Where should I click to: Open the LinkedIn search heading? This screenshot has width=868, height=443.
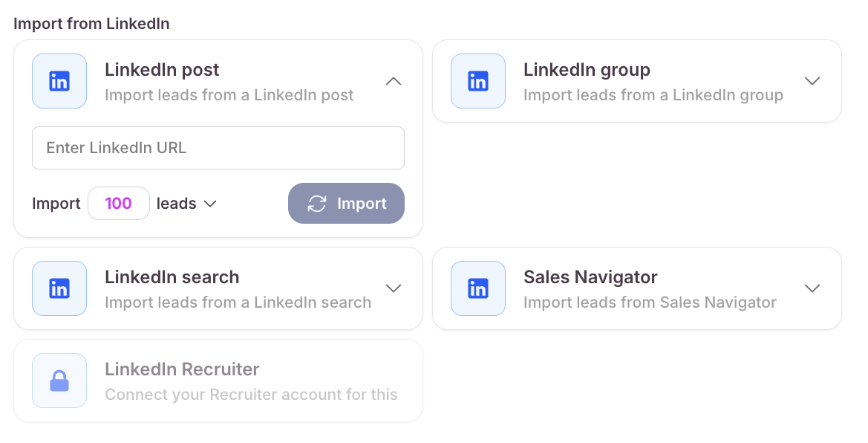pyautogui.click(x=172, y=277)
